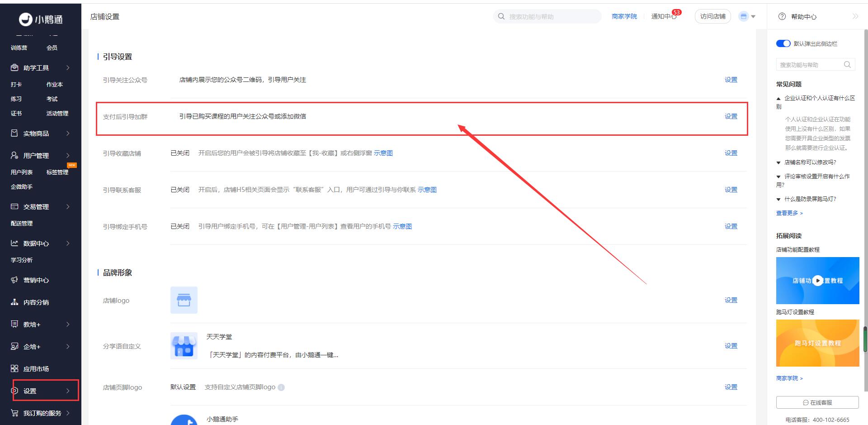Click the info icon beside footer logo text

tap(281, 387)
